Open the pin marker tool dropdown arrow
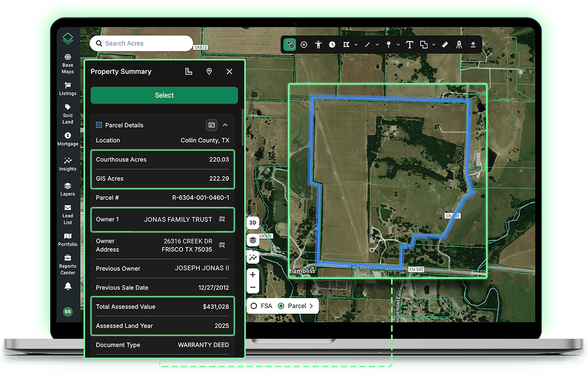The image size is (588, 378). coord(398,45)
